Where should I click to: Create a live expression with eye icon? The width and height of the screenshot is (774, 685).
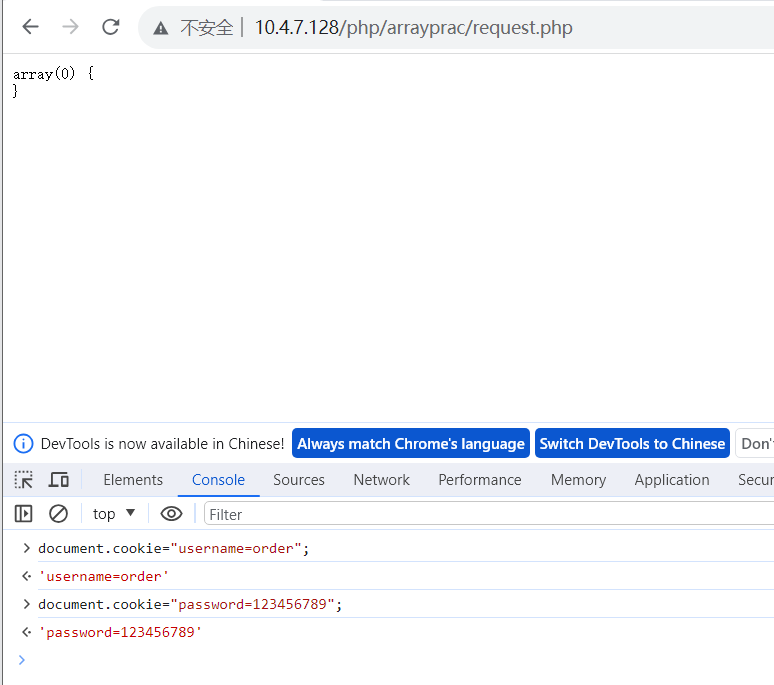click(171, 514)
